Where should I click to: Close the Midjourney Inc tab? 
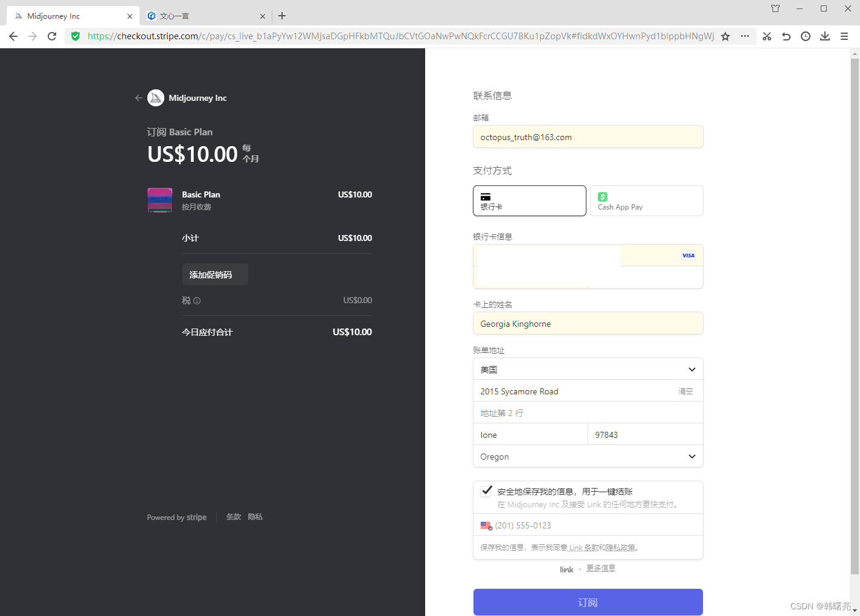[x=130, y=16]
